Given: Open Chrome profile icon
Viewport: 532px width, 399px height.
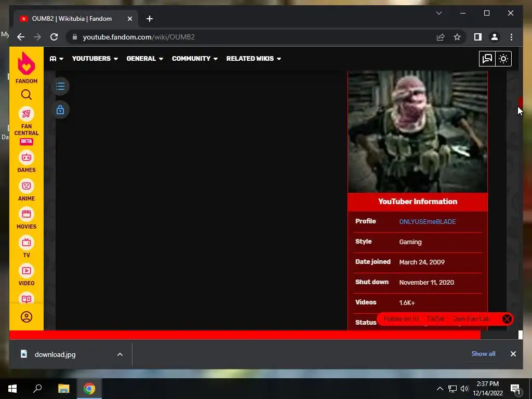Looking at the screenshot, I should [x=495, y=37].
